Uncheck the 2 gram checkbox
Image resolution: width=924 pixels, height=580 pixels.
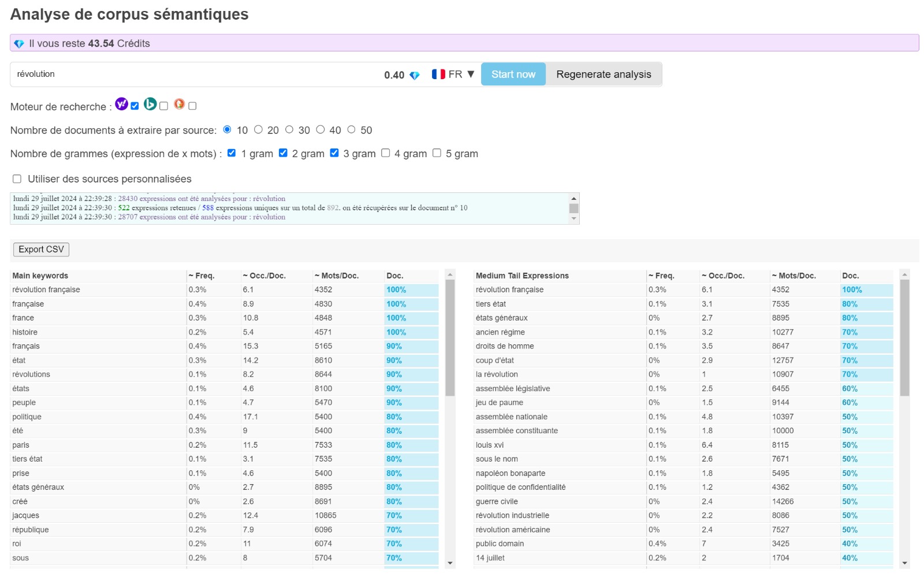click(x=283, y=153)
